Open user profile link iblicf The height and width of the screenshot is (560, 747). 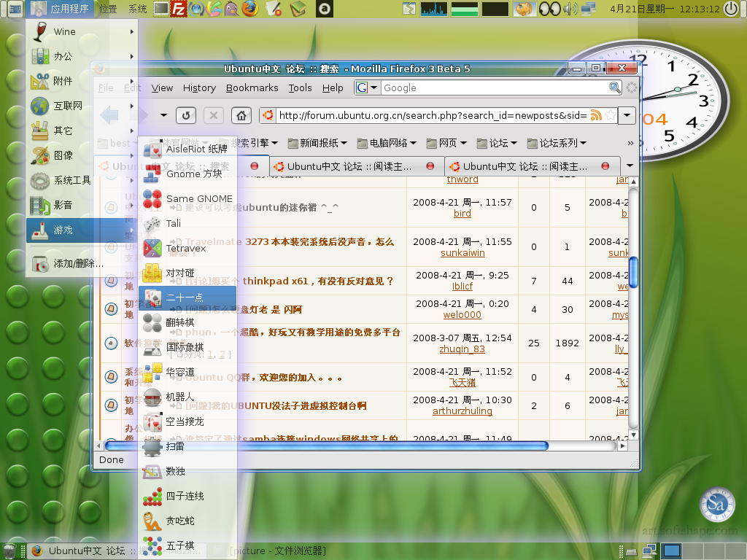pos(462,286)
